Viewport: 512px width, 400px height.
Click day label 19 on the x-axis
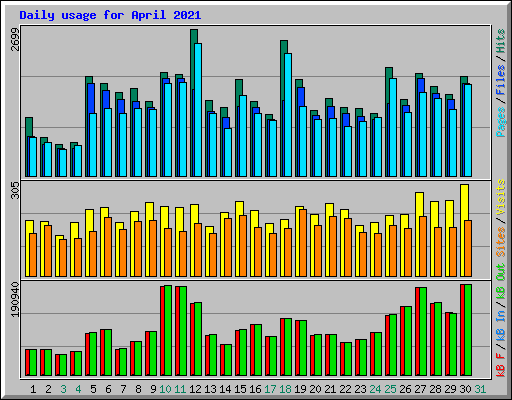[x=300, y=389]
